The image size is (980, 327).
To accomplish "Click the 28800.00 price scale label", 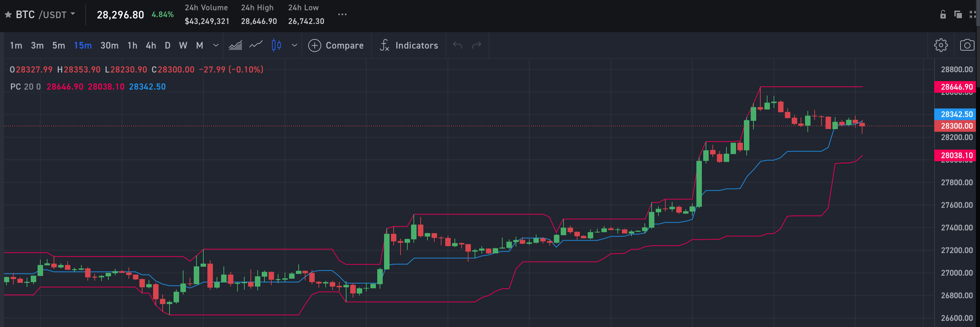I will pyautogui.click(x=956, y=70).
